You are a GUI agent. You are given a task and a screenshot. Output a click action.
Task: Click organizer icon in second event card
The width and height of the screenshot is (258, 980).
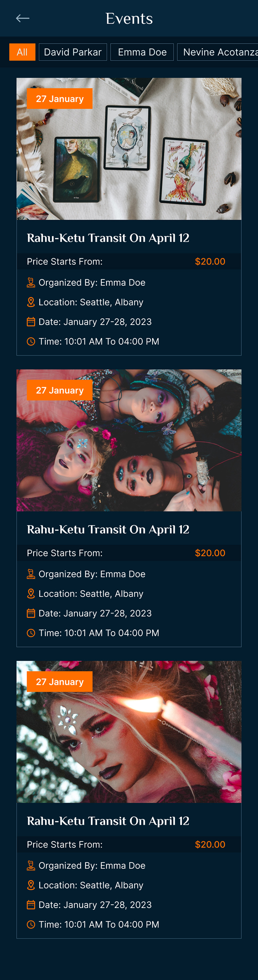31,574
